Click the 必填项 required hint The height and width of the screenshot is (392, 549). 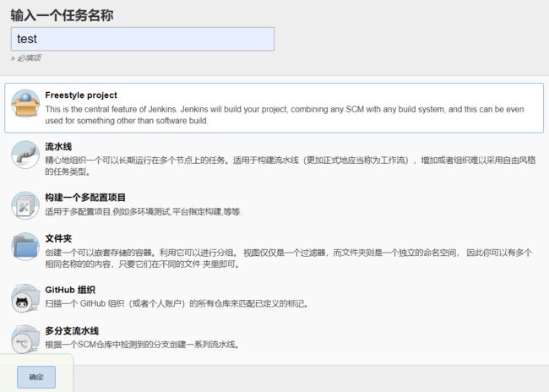tap(26, 57)
